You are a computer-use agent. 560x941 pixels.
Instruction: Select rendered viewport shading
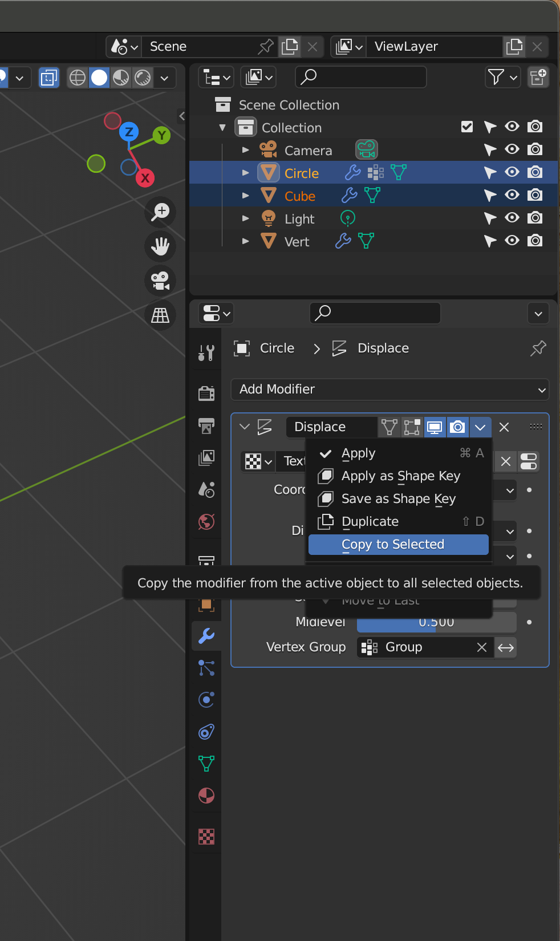click(143, 78)
